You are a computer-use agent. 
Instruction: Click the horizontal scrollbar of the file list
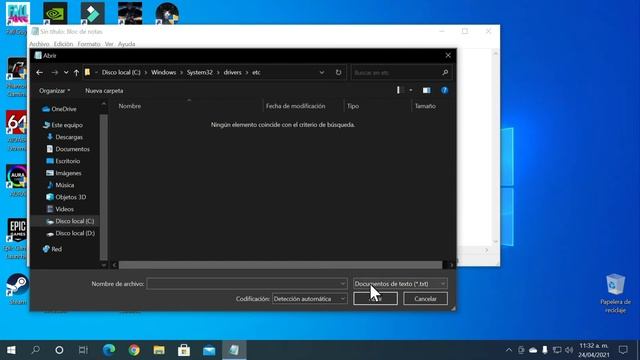click(x=280, y=265)
